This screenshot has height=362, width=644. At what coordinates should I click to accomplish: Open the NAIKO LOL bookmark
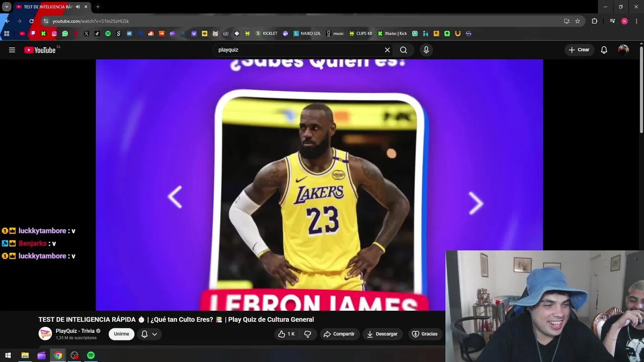click(307, 34)
